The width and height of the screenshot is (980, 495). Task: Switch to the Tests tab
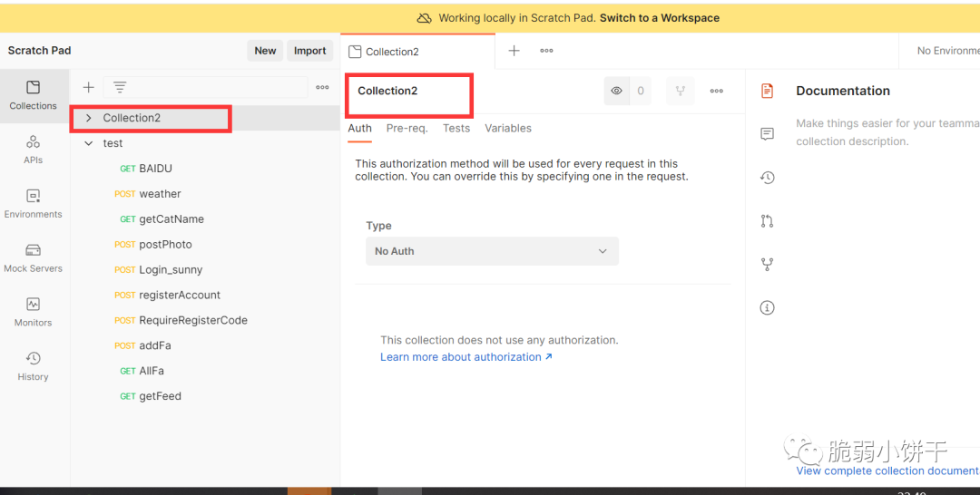pyautogui.click(x=456, y=129)
